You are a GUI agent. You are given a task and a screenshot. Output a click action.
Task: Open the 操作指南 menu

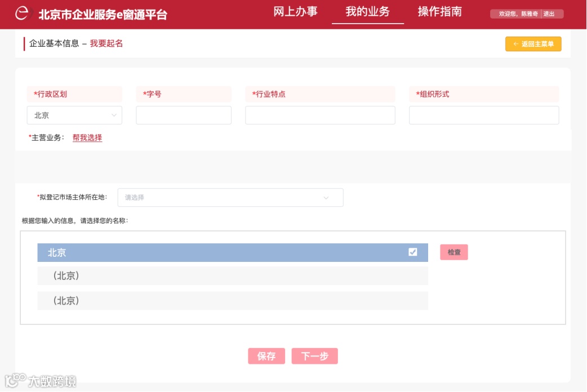click(440, 12)
